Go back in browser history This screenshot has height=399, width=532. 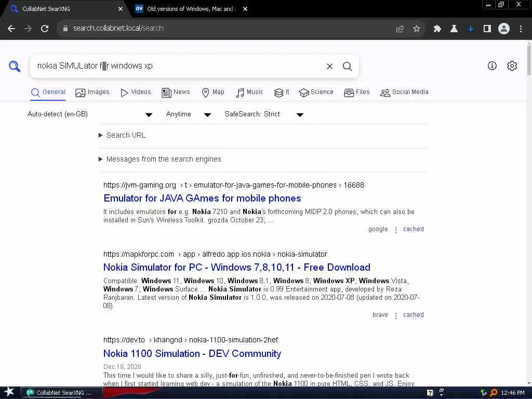tap(11, 29)
